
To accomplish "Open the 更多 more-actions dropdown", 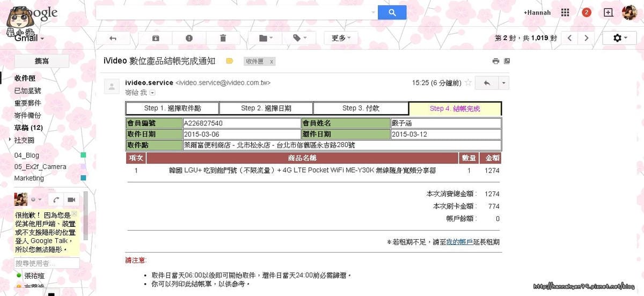I will pyautogui.click(x=341, y=38).
